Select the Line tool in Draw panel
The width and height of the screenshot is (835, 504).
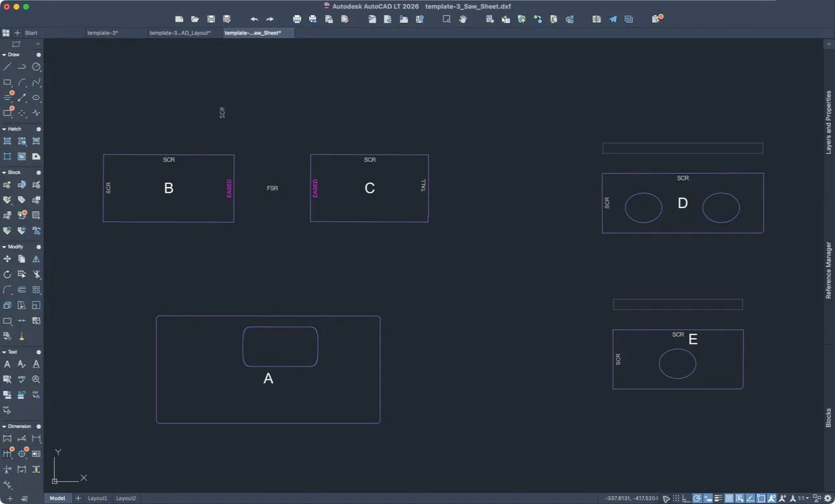(x=7, y=67)
